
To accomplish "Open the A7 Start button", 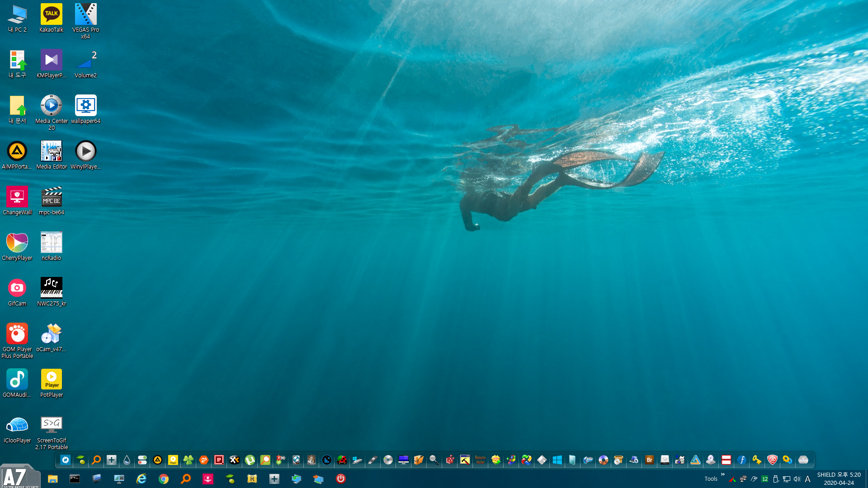I will [x=20, y=476].
